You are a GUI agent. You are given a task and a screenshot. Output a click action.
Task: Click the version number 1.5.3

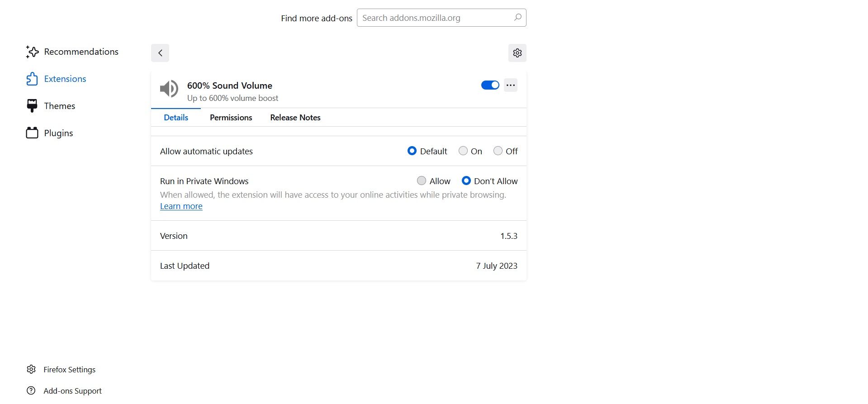(509, 236)
